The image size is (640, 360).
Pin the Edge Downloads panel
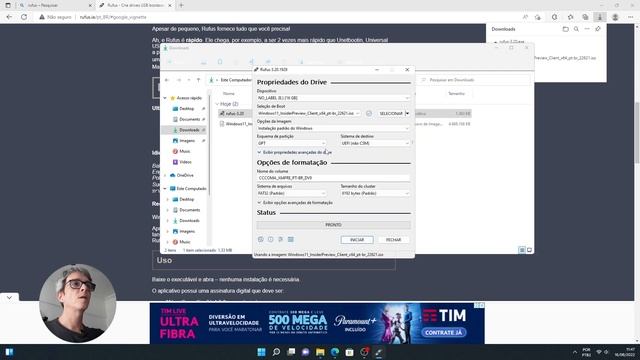coord(598,29)
